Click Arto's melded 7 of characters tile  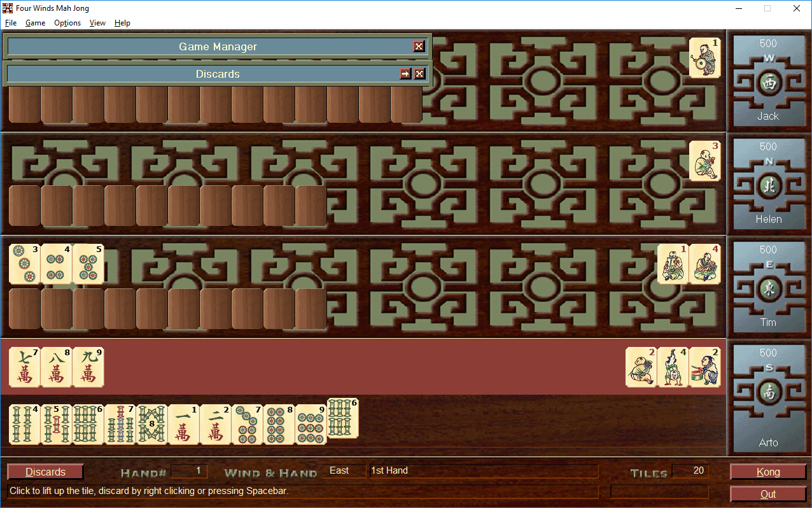(25, 367)
